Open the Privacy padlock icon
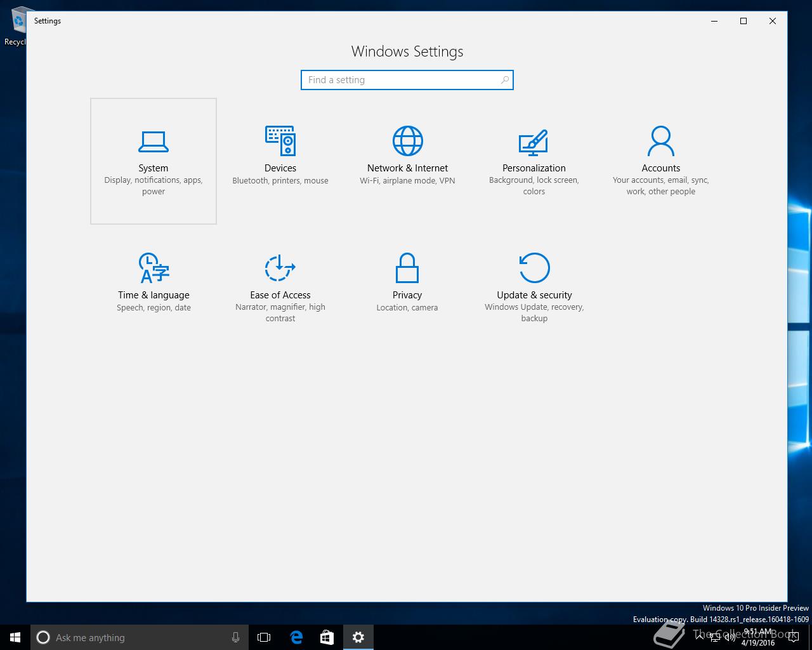This screenshot has width=812, height=650. [x=407, y=268]
